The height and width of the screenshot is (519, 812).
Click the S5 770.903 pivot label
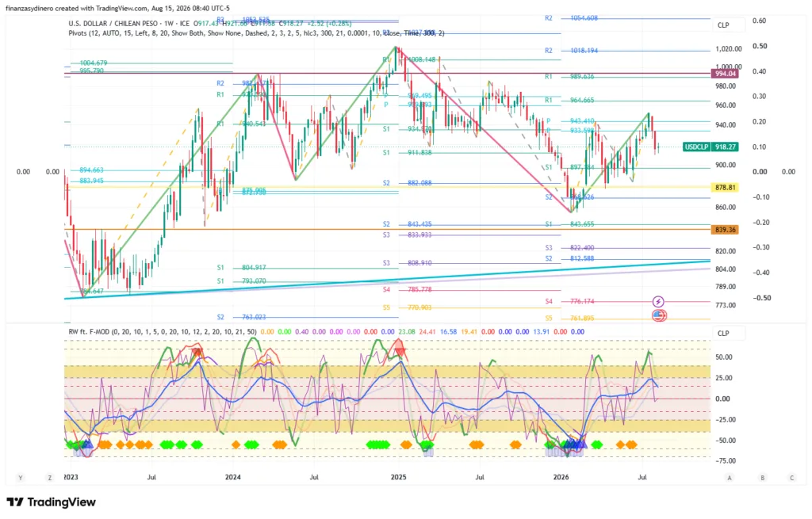tap(407, 307)
